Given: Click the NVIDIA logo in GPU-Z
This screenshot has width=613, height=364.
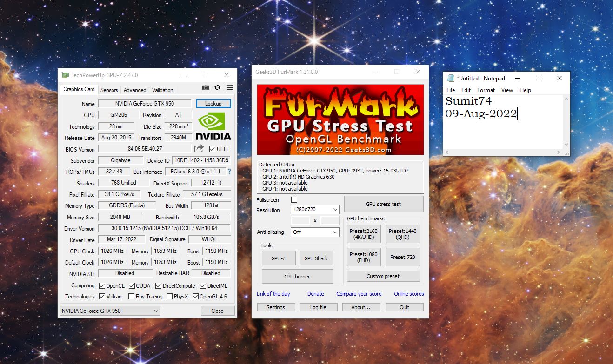Looking at the screenshot, I should [x=213, y=126].
